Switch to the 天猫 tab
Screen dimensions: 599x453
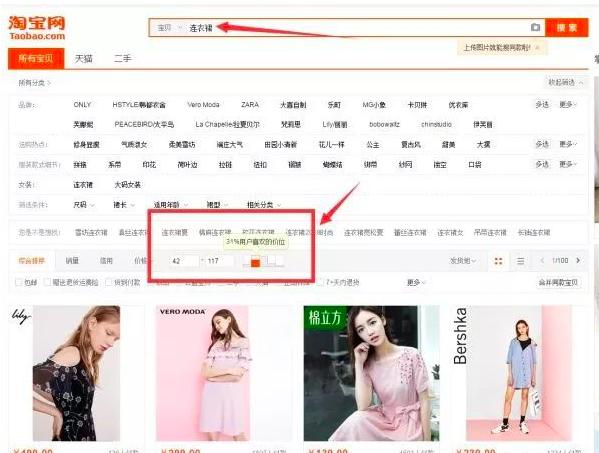(84, 58)
